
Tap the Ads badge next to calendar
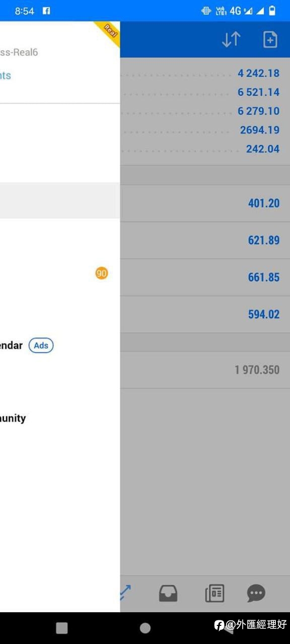[x=41, y=346]
